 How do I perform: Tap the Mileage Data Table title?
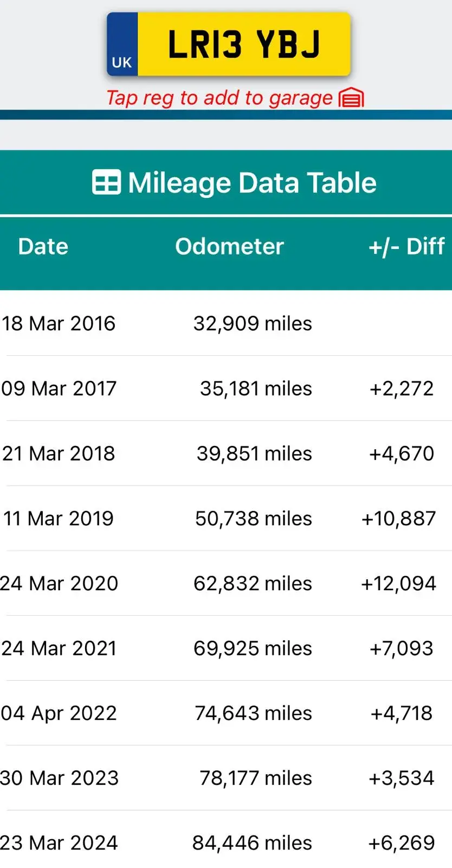[x=252, y=183]
